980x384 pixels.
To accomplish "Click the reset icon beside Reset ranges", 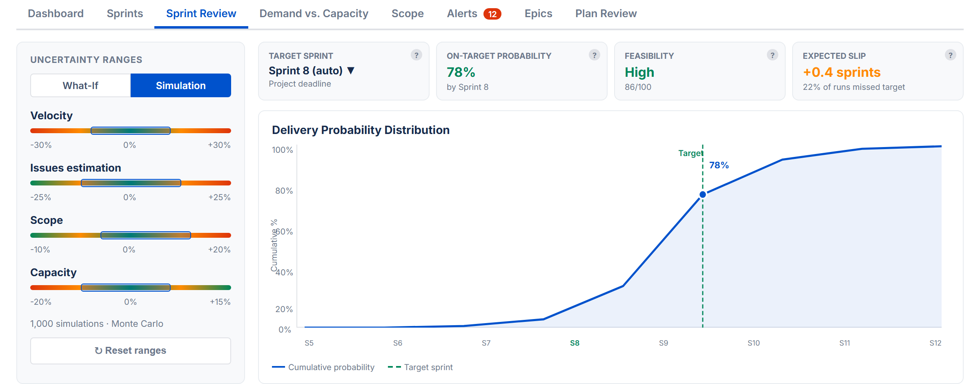I will pyautogui.click(x=98, y=351).
